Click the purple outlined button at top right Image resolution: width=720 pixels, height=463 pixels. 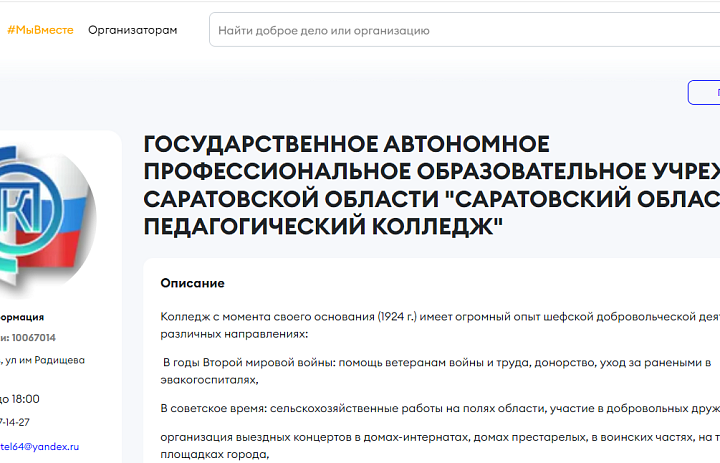point(704,92)
